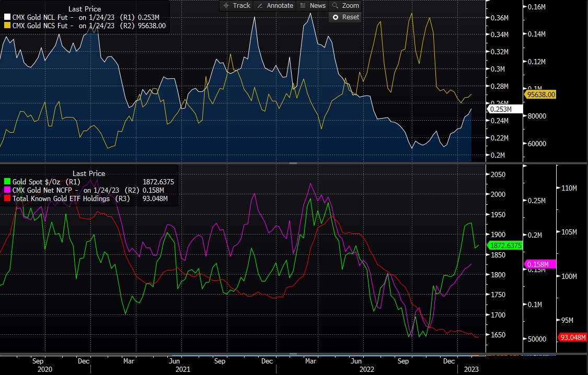The image size is (588, 375).
Task: Click the News list icon
Action: 303,6
